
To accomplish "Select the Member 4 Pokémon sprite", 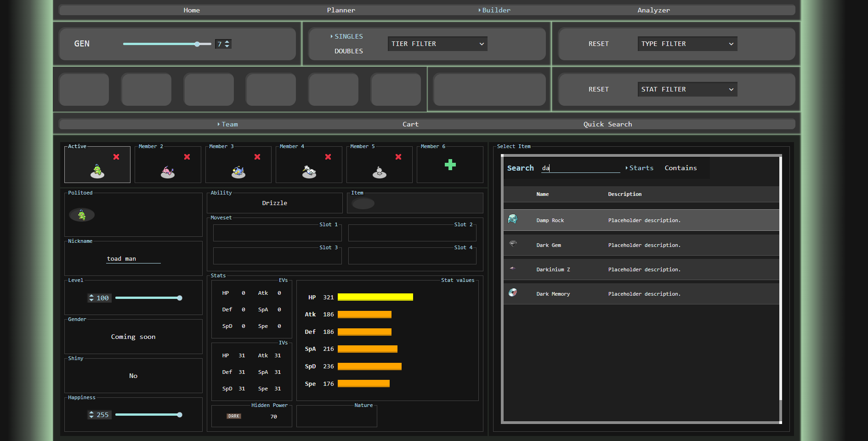I will pyautogui.click(x=309, y=172).
